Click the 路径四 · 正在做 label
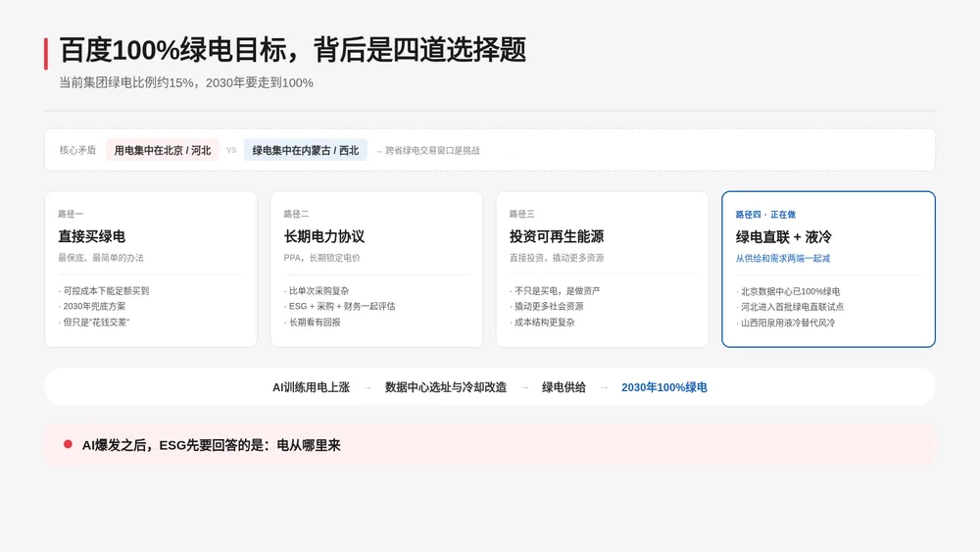 [765, 215]
